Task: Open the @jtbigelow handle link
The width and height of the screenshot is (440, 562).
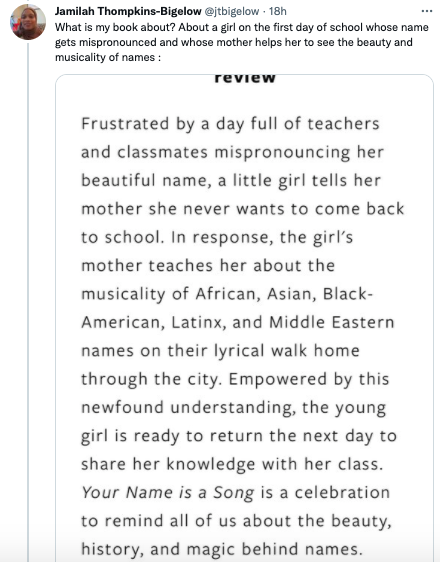Action: (231, 11)
